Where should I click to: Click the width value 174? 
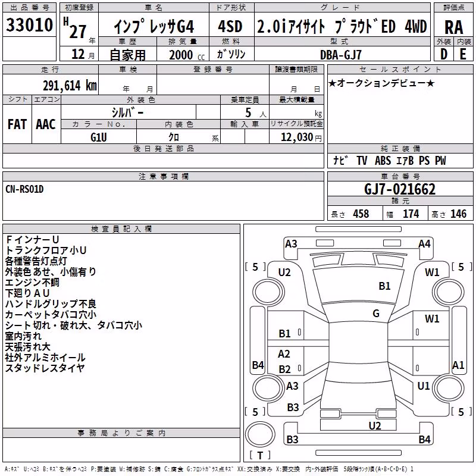(411, 214)
